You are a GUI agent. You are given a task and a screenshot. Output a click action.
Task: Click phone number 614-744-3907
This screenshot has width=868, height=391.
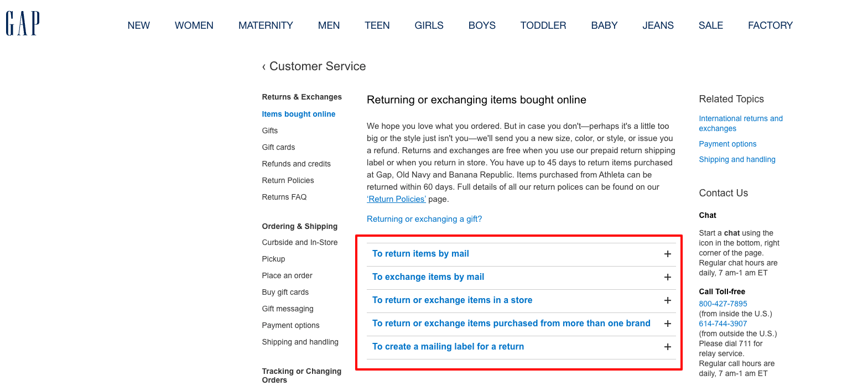coord(723,324)
